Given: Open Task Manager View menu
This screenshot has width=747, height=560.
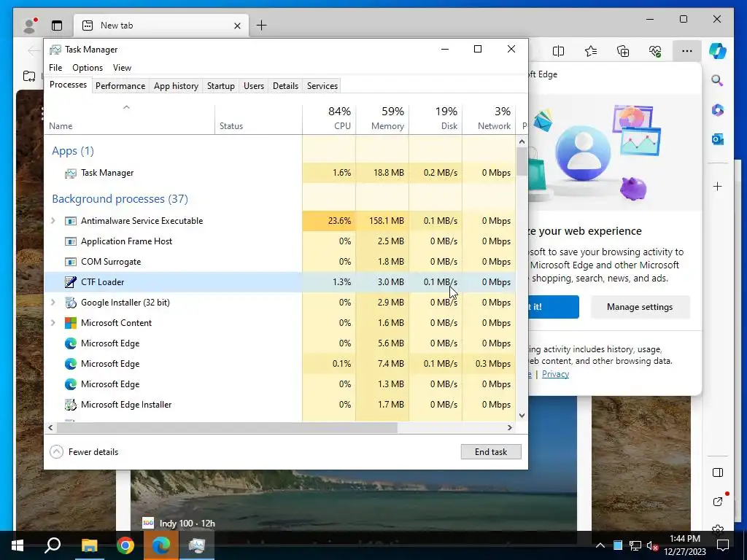Looking at the screenshot, I should [x=122, y=68].
